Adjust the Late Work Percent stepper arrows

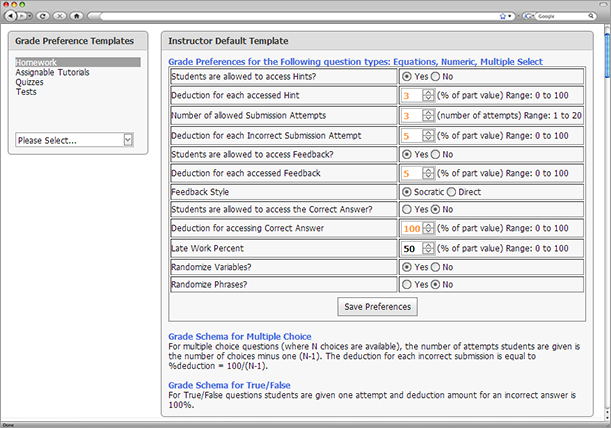[x=428, y=248]
